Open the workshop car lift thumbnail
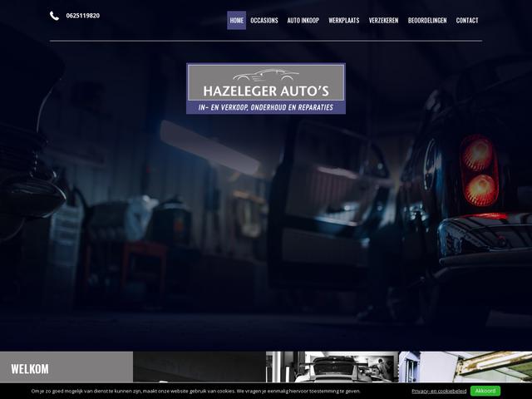The width and height of the screenshot is (532, 399). (465, 367)
